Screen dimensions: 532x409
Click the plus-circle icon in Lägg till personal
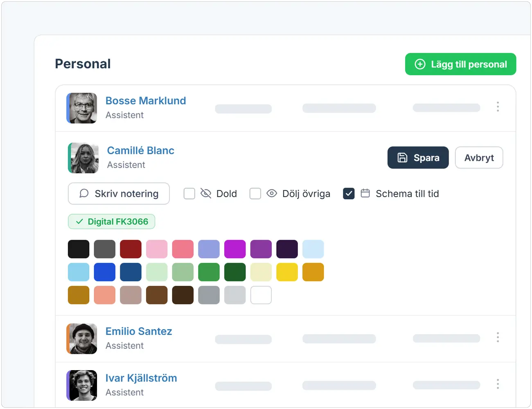pyautogui.click(x=420, y=64)
